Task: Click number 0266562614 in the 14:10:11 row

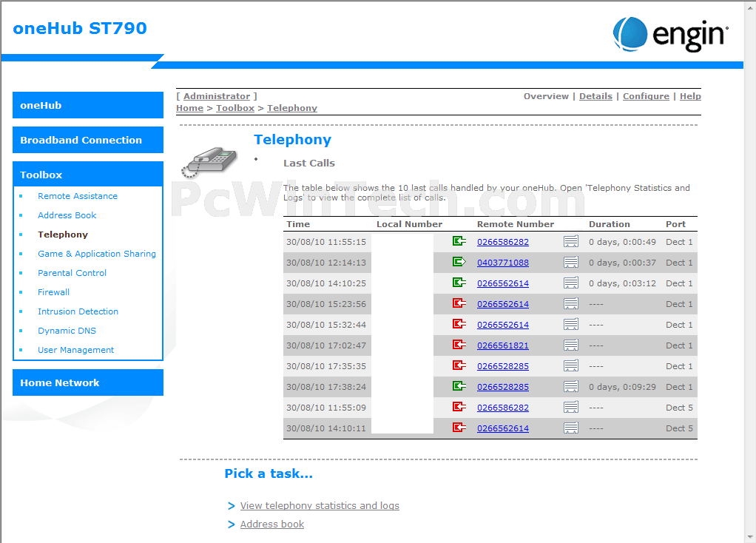Action: 503,429
